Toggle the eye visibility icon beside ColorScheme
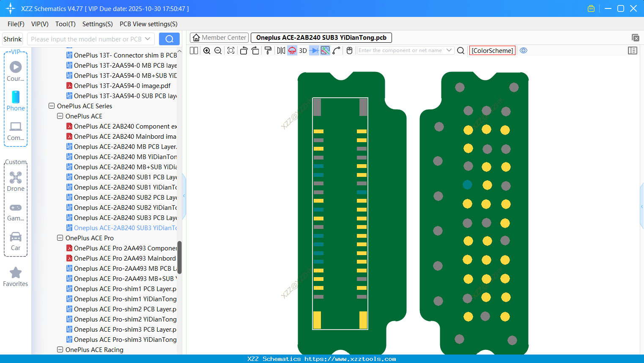The height and width of the screenshot is (363, 644). [x=523, y=50]
